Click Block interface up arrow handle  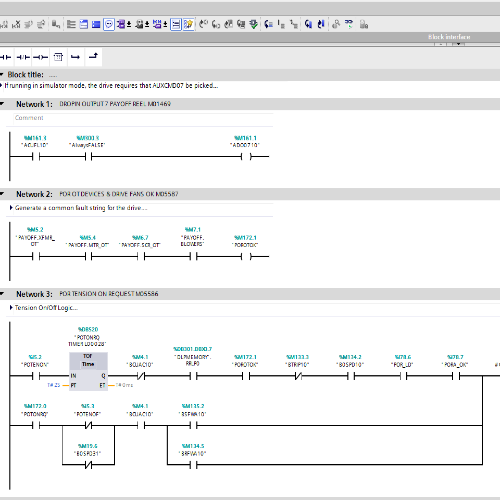(441, 44)
